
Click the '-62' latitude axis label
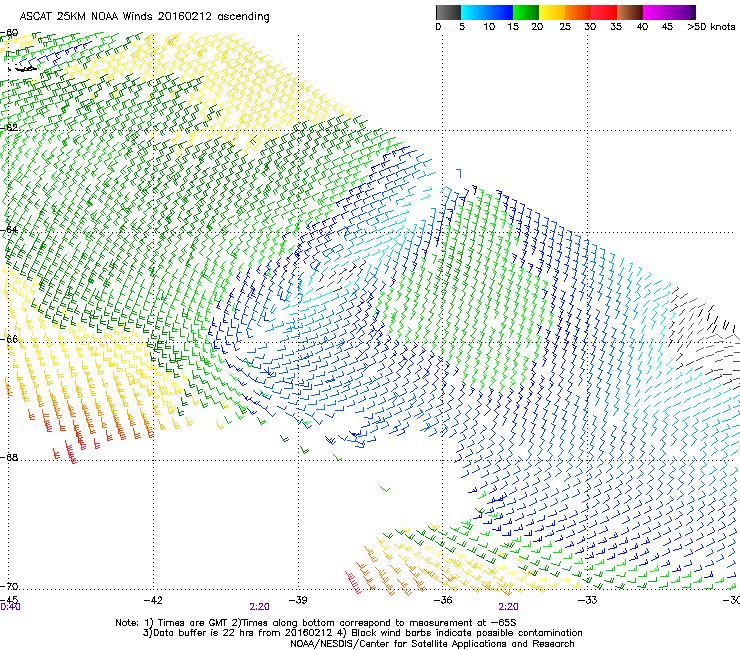[x=9, y=127]
